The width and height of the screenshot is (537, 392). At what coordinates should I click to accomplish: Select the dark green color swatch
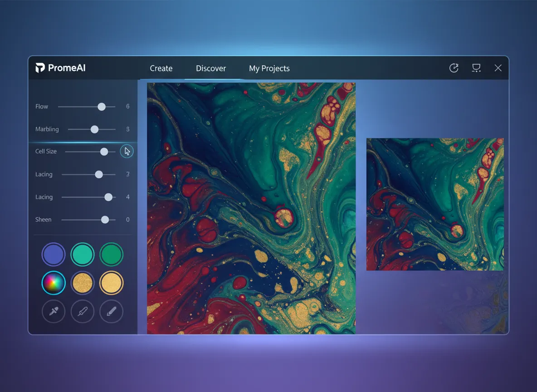[112, 255]
